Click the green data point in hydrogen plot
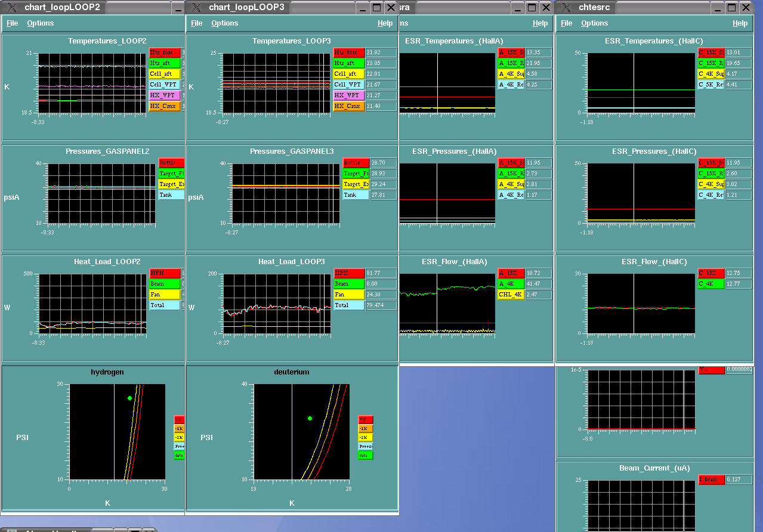The height and width of the screenshot is (532, 763). pos(129,398)
